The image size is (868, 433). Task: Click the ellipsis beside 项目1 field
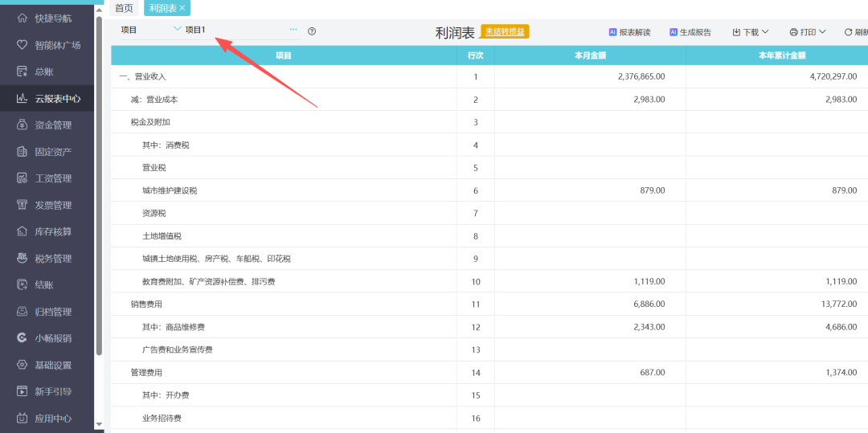[x=293, y=30]
